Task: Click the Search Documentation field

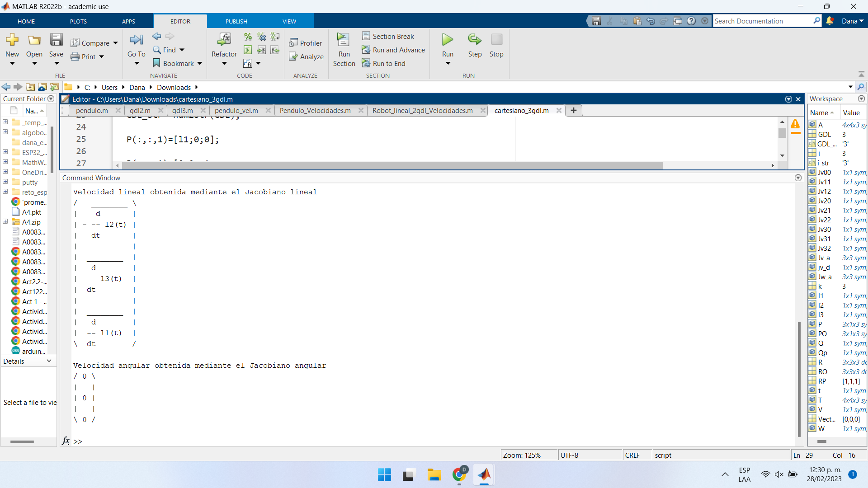Action: point(762,21)
